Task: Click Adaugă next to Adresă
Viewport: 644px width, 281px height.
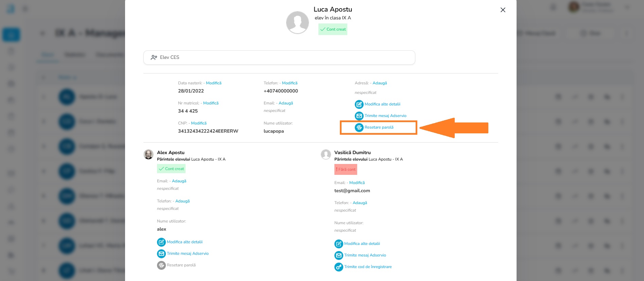Action: point(380,83)
